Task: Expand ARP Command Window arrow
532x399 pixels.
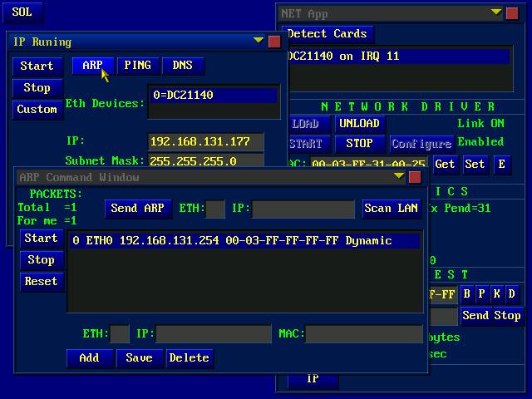Action: 399,175
